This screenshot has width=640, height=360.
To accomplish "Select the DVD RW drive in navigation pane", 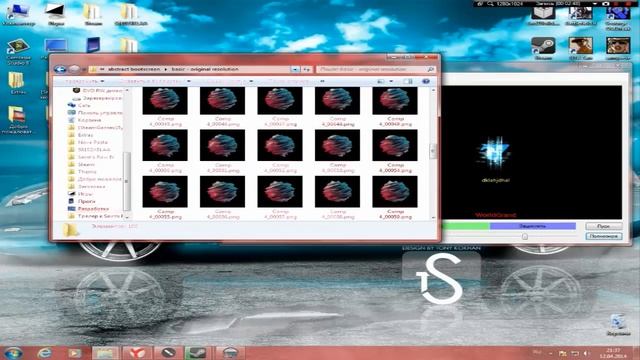I will 98,91.
